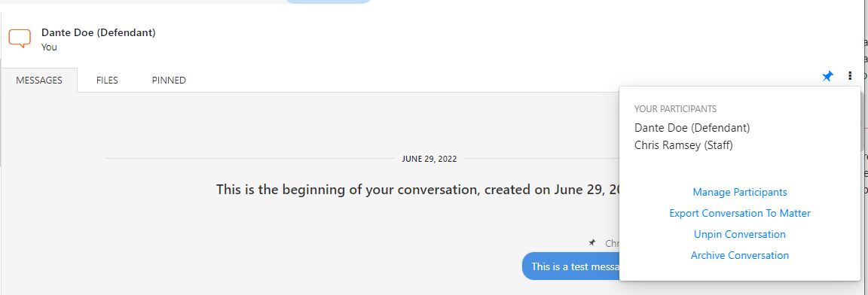
Task: Click the June 29, 2022 date divider
Action: coord(429,159)
